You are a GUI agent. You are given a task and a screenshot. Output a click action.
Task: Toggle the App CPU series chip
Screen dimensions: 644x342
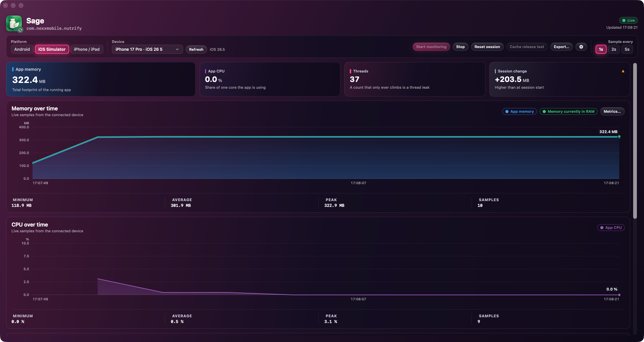click(611, 228)
